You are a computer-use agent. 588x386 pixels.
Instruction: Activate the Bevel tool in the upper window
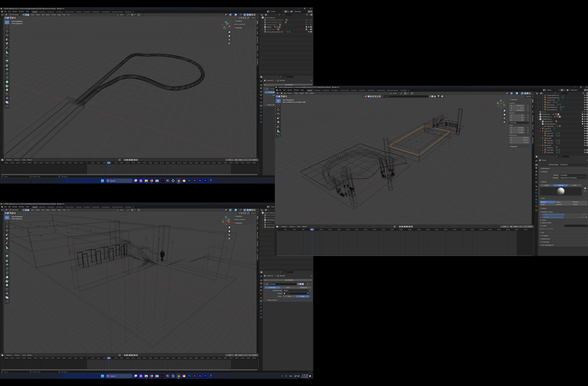tap(7, 70)
